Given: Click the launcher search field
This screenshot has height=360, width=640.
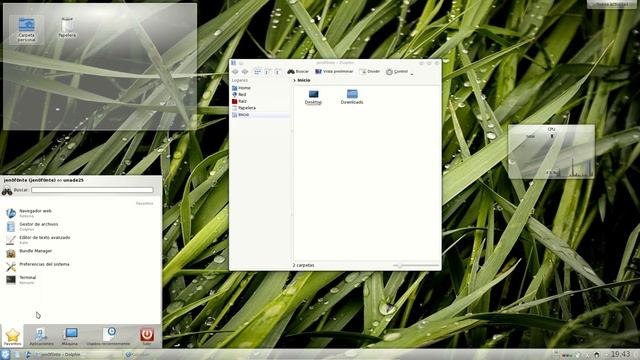Looking at the screenshot, I should click(x=92, y=190).
